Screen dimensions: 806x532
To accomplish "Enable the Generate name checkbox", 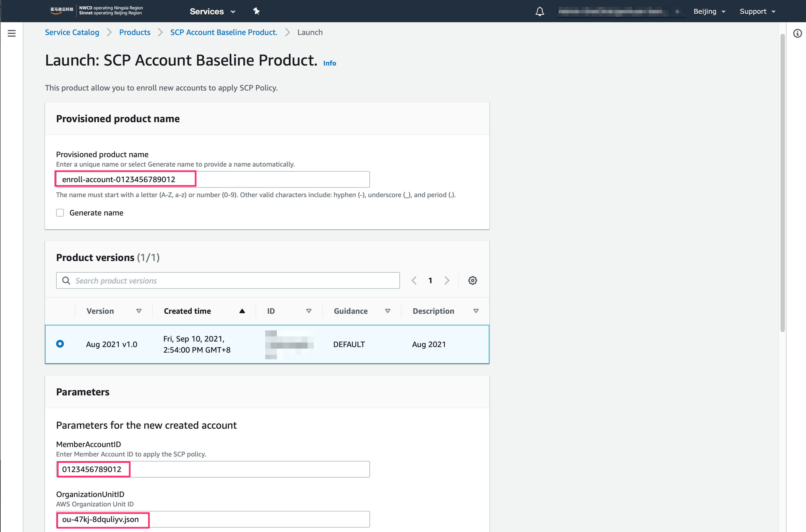I will tap(60, 213).
